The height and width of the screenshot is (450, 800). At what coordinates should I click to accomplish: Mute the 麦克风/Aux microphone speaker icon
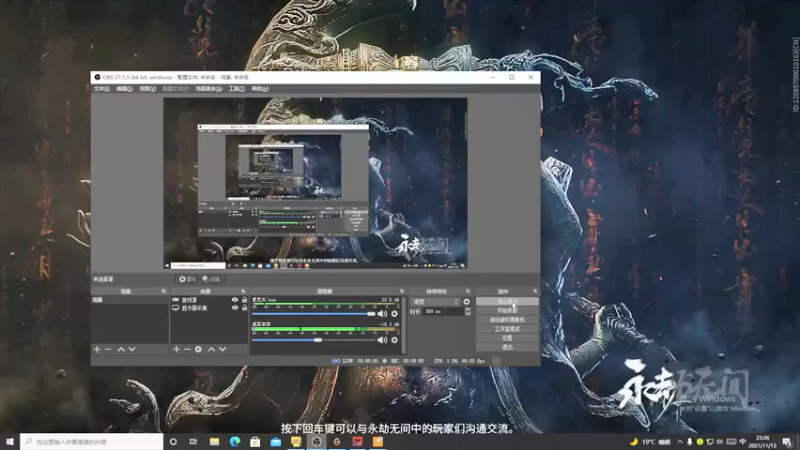pyautogui.click(x=382, y=314)
